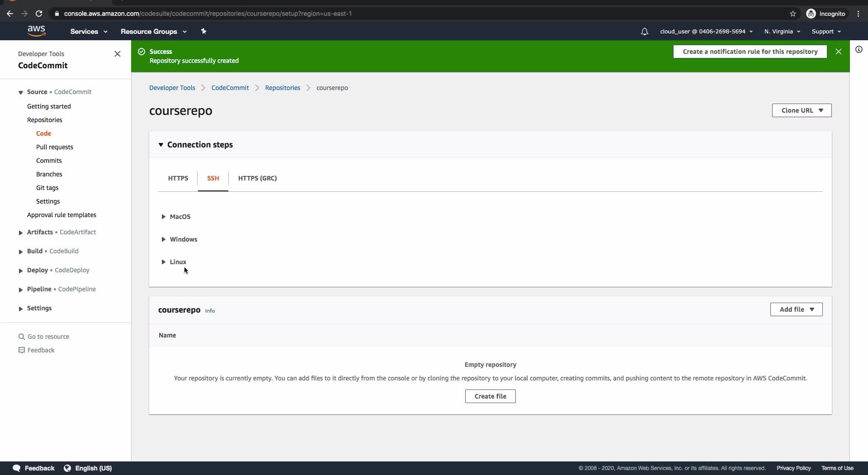
Task: Expand the sidebar Settings section
Action: click(x=20, y=309)
